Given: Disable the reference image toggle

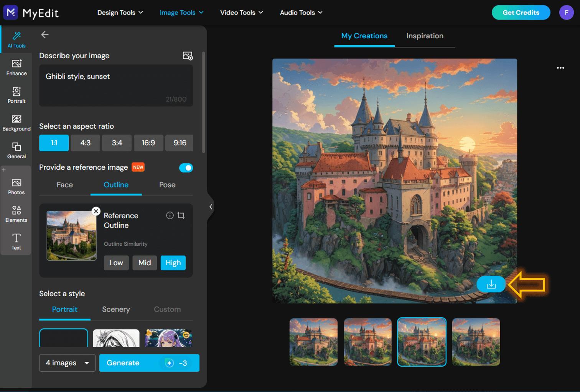Looking at the screenshot, I should (x=186, y=167).
